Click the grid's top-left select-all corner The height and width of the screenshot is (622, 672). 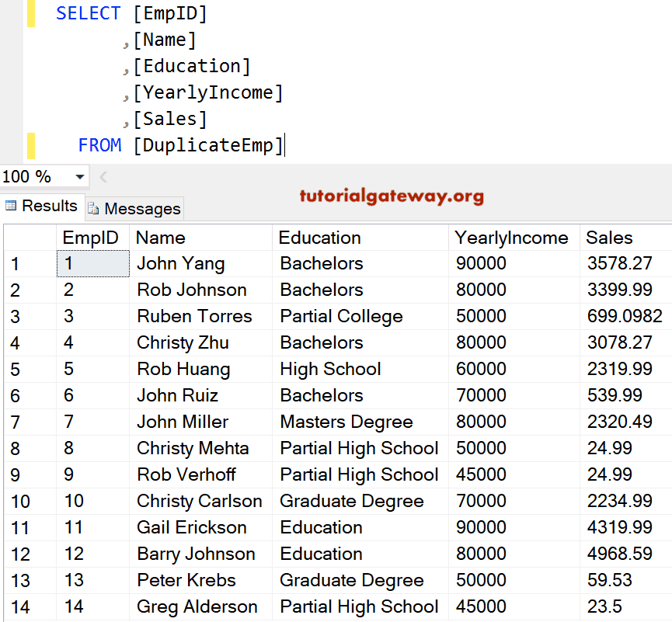coord(30,238)
